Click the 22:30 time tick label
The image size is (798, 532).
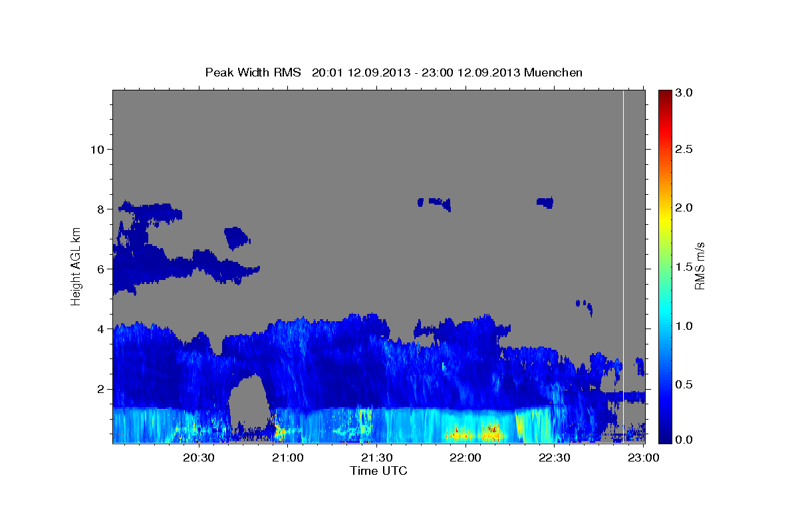(554, 458)
